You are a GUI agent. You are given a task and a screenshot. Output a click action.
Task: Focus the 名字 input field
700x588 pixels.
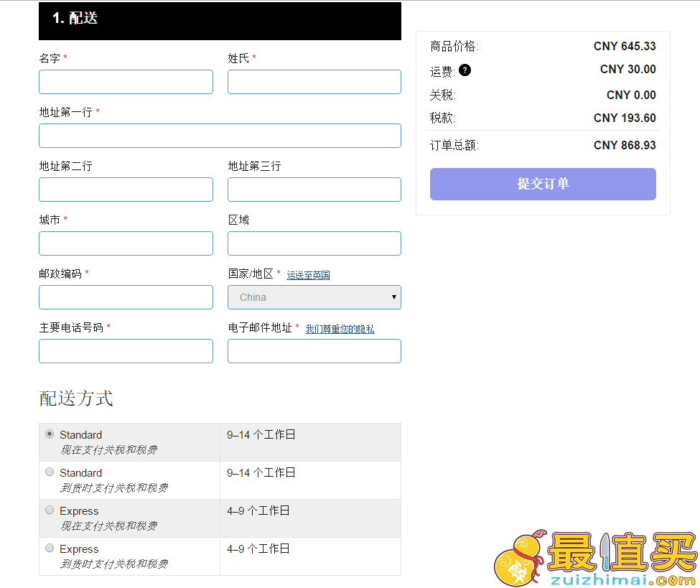click(x=126, y=82)
